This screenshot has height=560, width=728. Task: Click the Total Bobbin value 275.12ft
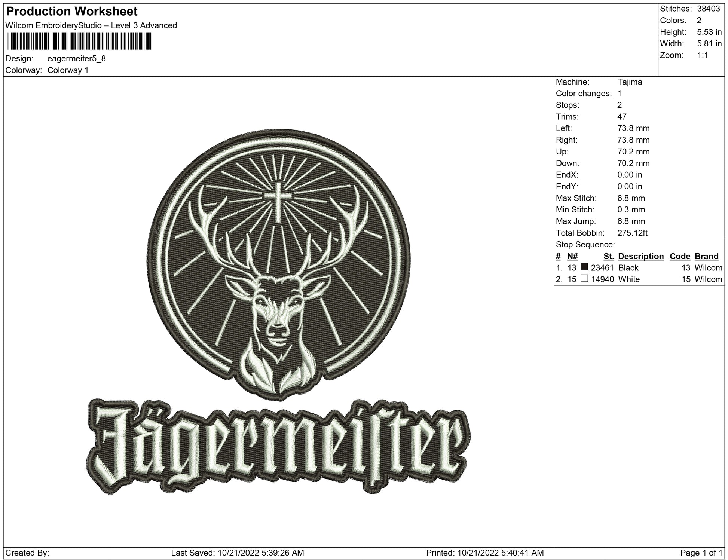pyautogui.click(x=632, y=233)
